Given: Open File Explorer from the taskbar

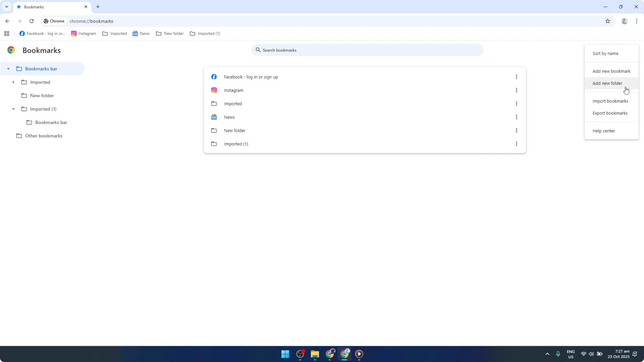Looking at the screenshot, I should point(315,354).
